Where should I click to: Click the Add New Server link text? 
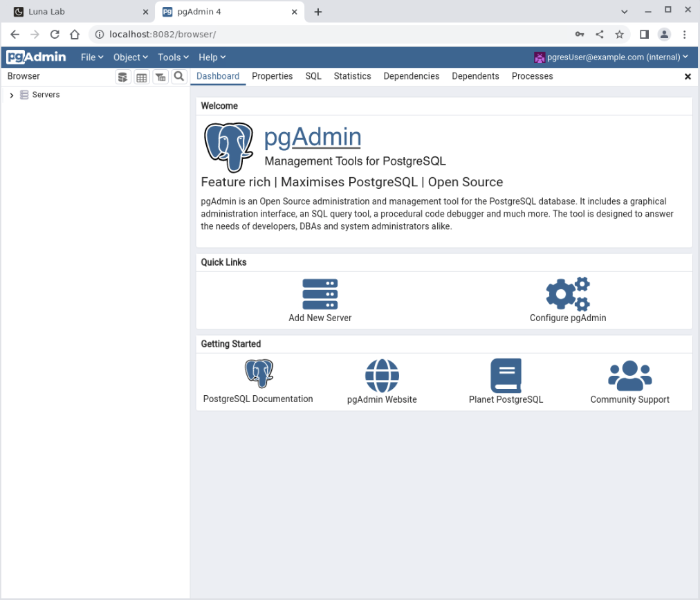click(320, 318)
